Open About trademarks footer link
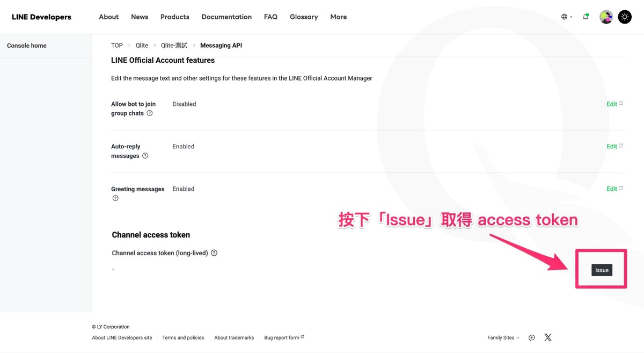 point(234,338)
